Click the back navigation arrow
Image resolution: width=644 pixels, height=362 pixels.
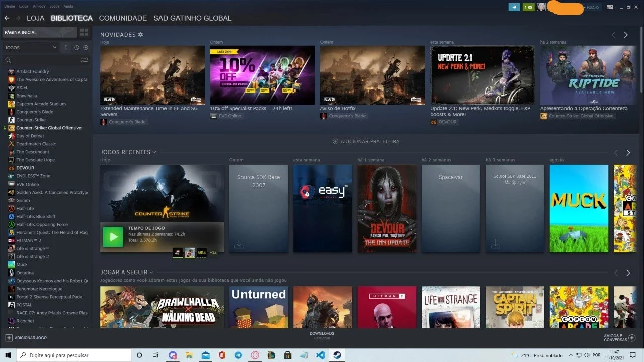(7, 18)
